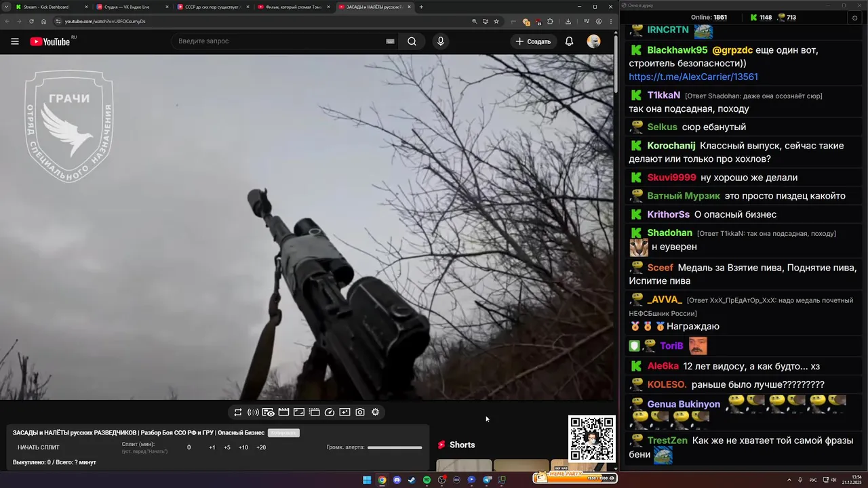Click the clapperboard icon in player toolbar
This screenshot has height=488, width=868.
(283, 412)
